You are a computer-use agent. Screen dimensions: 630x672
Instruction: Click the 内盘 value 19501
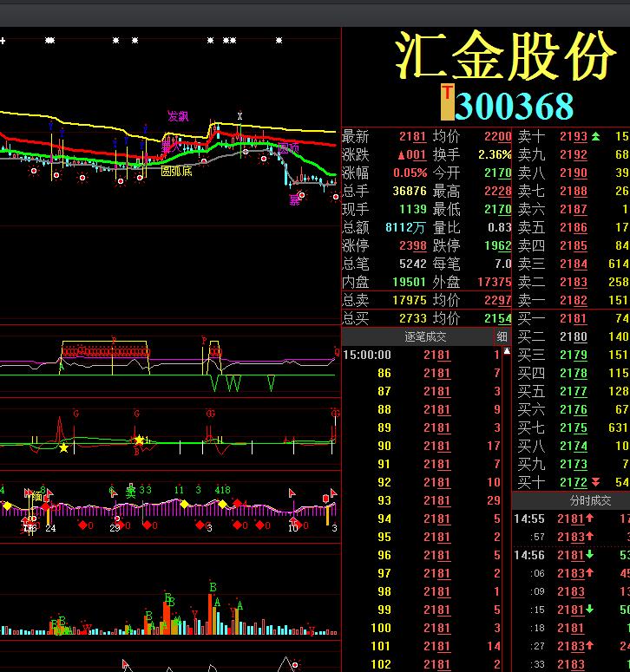pos(410,282)
